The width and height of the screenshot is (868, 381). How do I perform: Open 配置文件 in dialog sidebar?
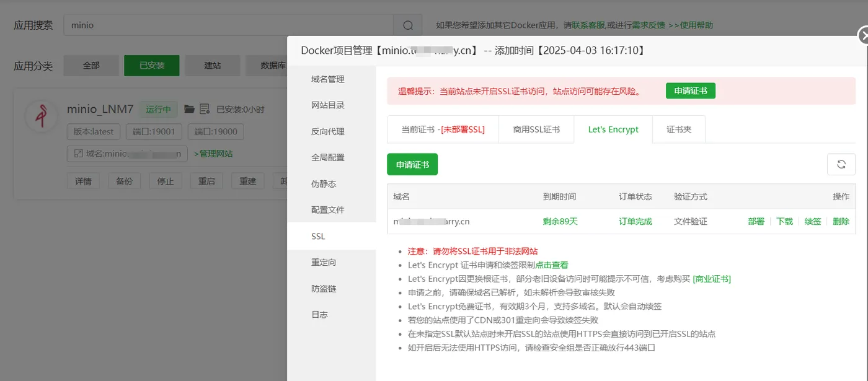pyautogui.click(x=332, y=210)
